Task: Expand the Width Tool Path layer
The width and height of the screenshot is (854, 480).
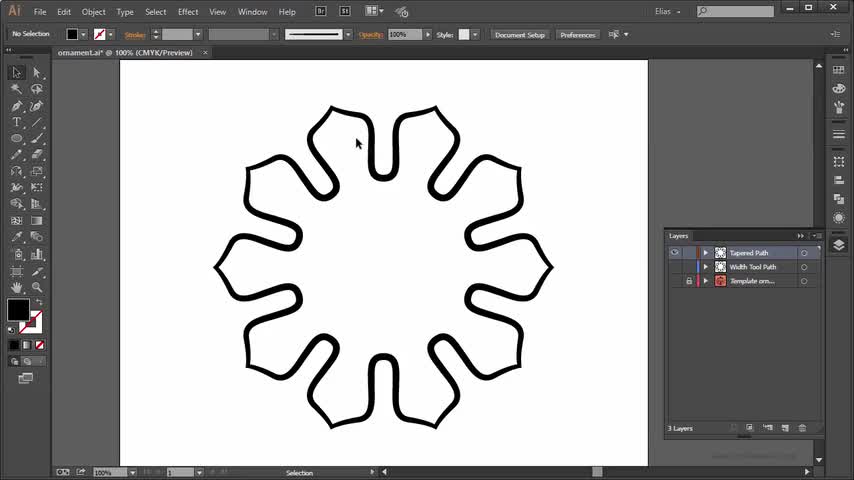Action: 705,267
